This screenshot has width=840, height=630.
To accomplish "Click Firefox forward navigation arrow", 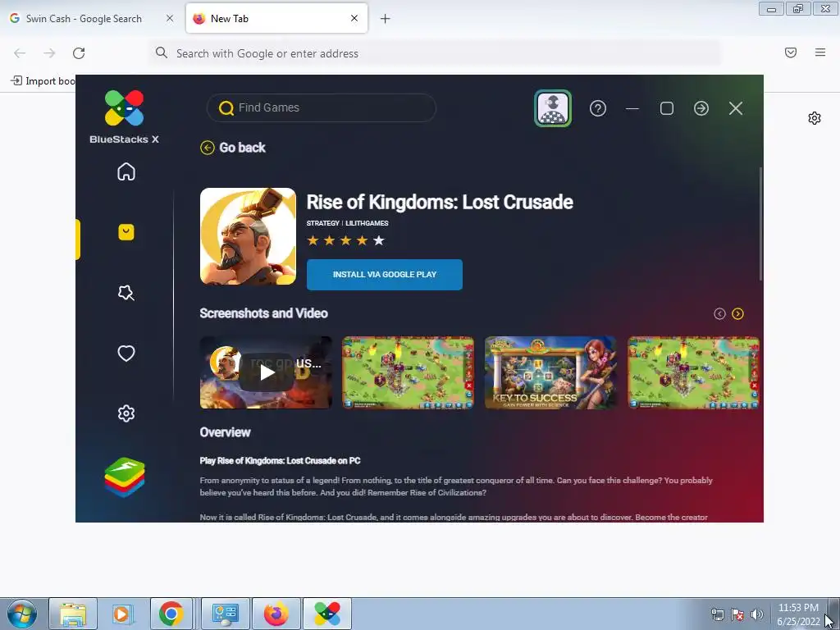I will pos(49,53).
